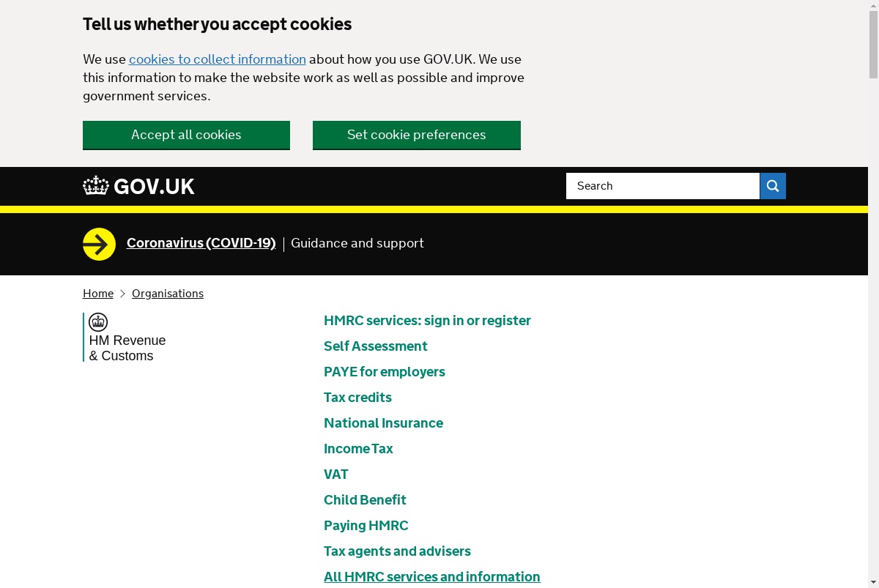Image resolution: width=879 pixels, height=588 pixels.
Task: Open the VAT link
Action: [x=336, y=475]
